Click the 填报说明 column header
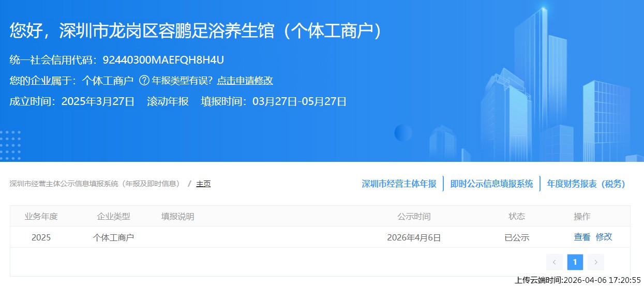Screen dimensions: 644x287 pyautogui.click(x=177, y=216)
